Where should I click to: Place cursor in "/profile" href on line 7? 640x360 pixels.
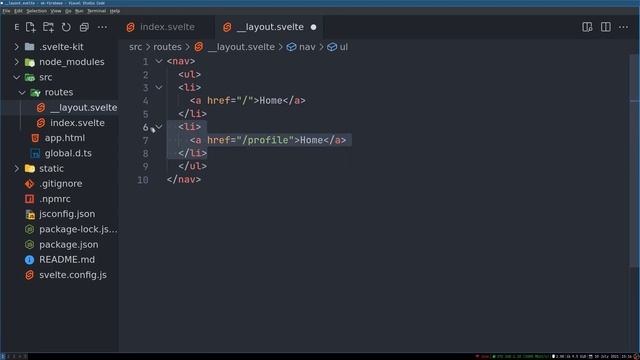265,140
